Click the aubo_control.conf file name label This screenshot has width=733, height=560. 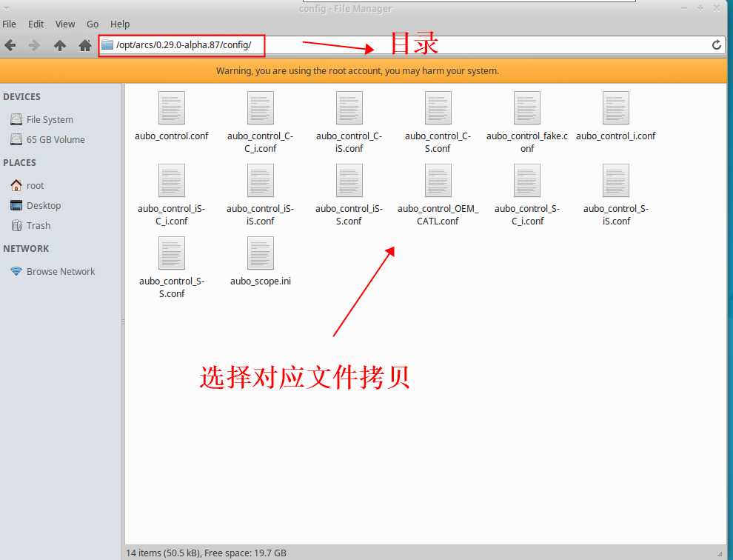(x=172, y=136)
